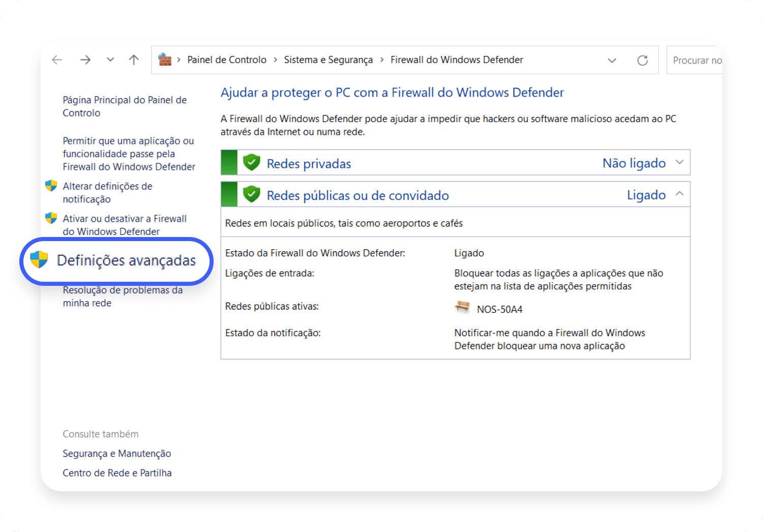This screenshot has height=532, width=763.
Task: Click shield icon next to Alterar definições de notificação
Action: (x=51, y=186)
